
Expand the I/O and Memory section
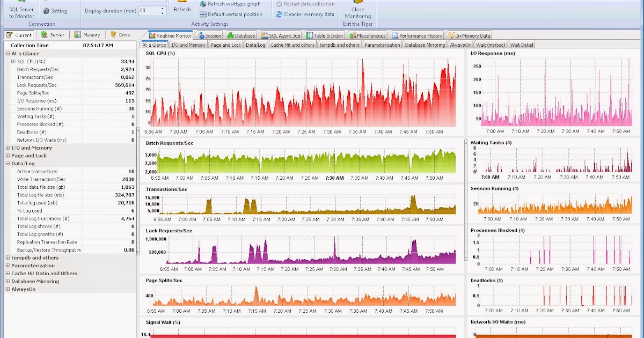click(x=8, y=148)
